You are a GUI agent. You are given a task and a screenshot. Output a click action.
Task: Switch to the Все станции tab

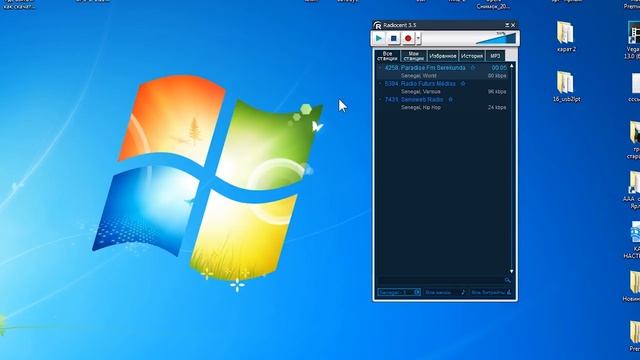coord(387,56)
